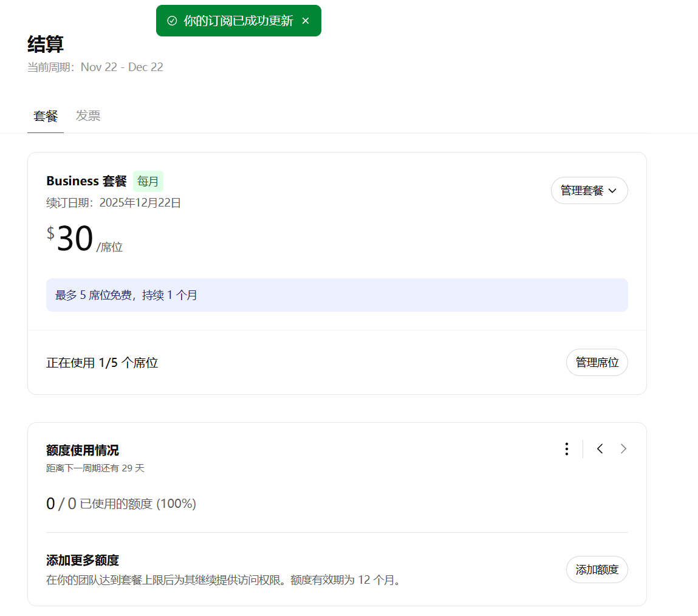This screenshot has width=698, height=616.
Task: Expand the 管理套餐 dropdown
Action: tap(589, 190)
